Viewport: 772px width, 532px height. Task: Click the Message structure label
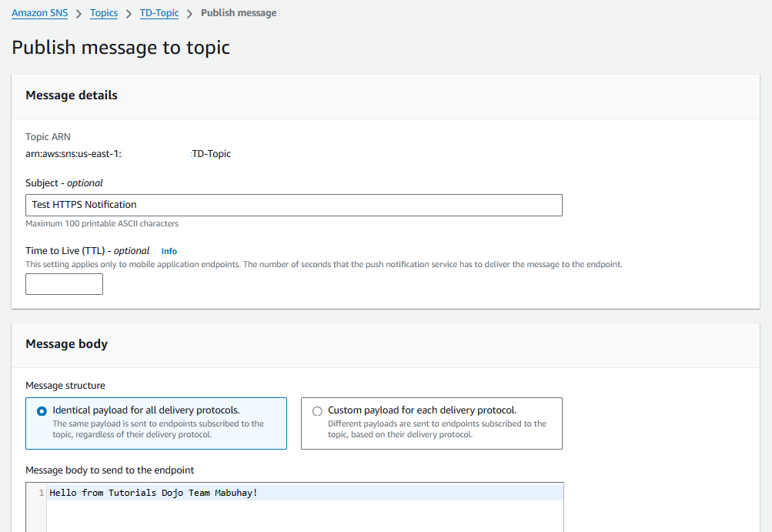point(62,385)
